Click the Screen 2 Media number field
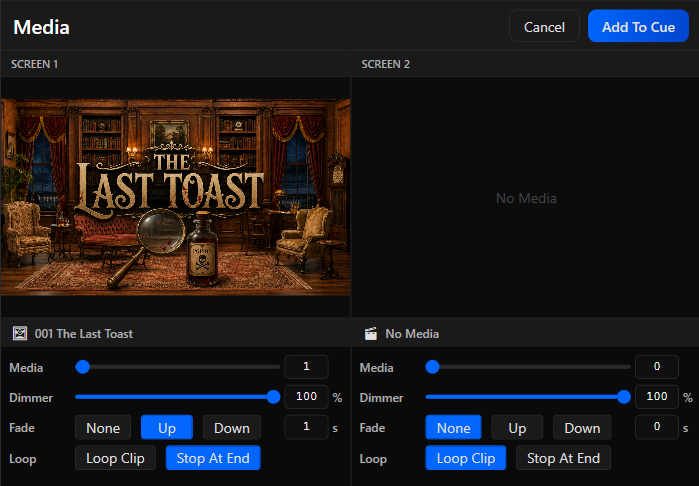The width and height of the screenshot is (699, 486). pos(657,367)
